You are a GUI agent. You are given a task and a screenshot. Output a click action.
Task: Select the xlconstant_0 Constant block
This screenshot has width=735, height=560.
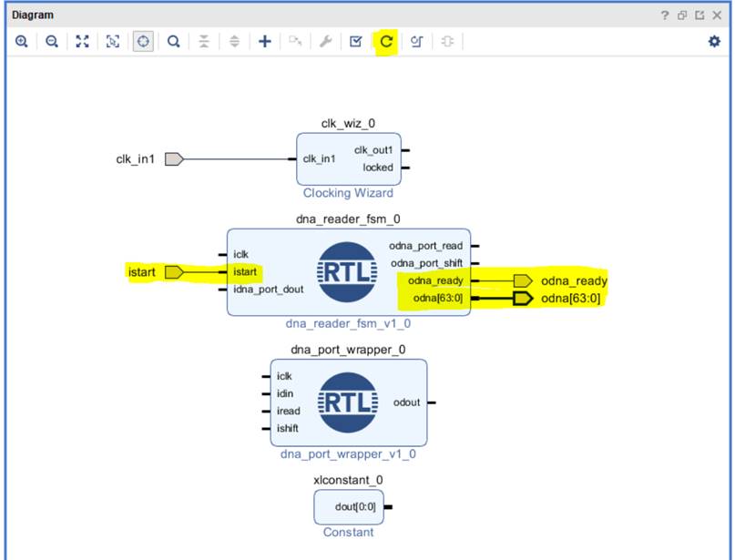(x=348, y=507)
